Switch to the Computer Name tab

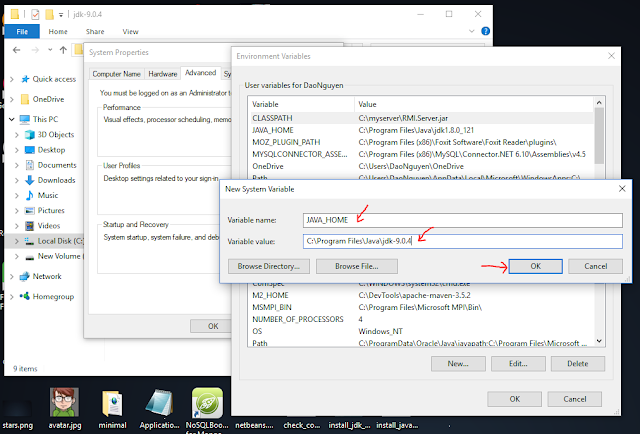pos(116,74)
